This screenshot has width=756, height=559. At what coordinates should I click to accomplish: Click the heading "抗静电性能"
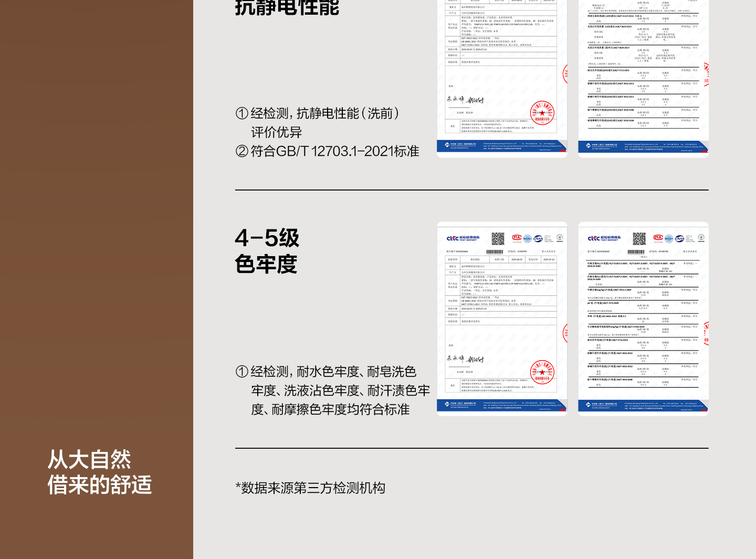click(x=287, y=7)
